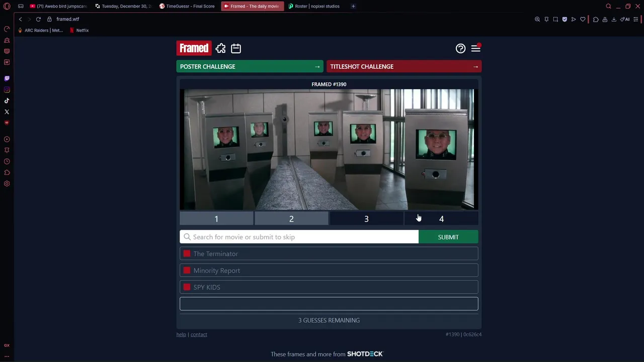Click the movie frame image
The image size is (644, 362).
point(329,149)
